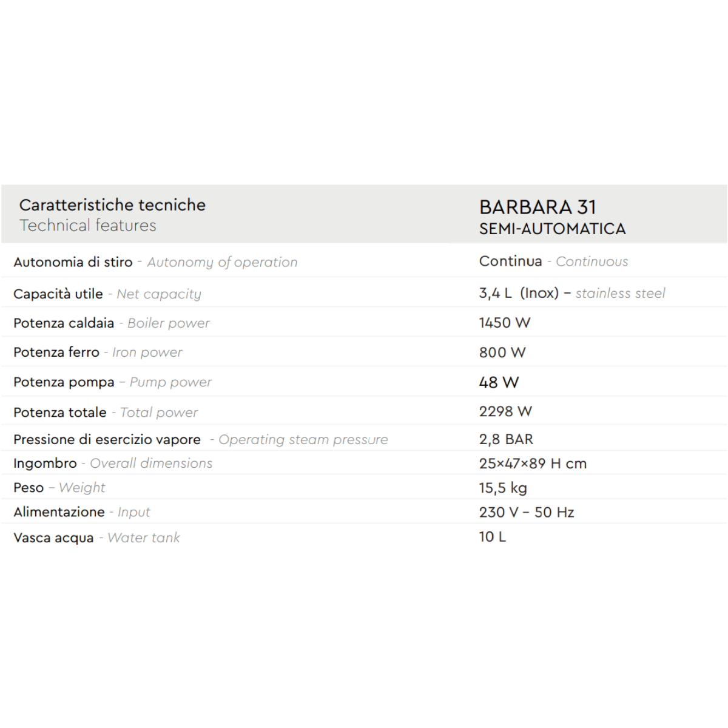The image size is (728, 728).
Task: Click the 'Continua - Continuous' value
Action: pos(553,261)
